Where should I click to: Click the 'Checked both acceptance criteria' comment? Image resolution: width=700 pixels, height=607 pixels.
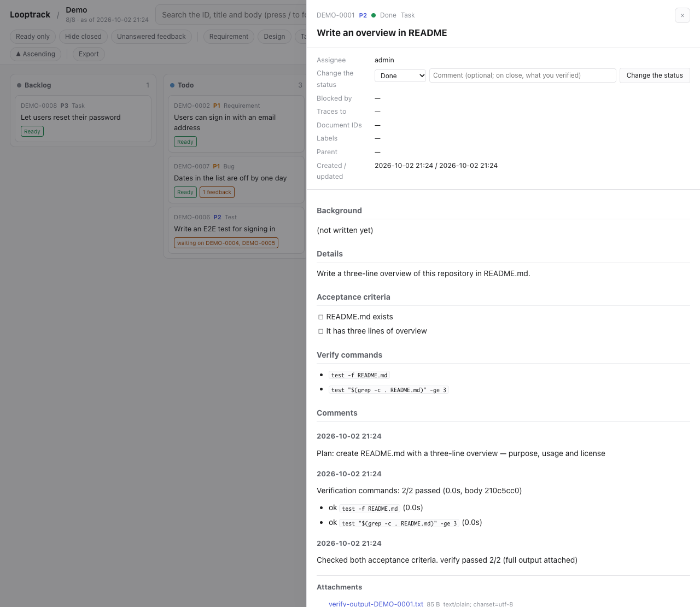pyautogui.click(x=447, y=561)
